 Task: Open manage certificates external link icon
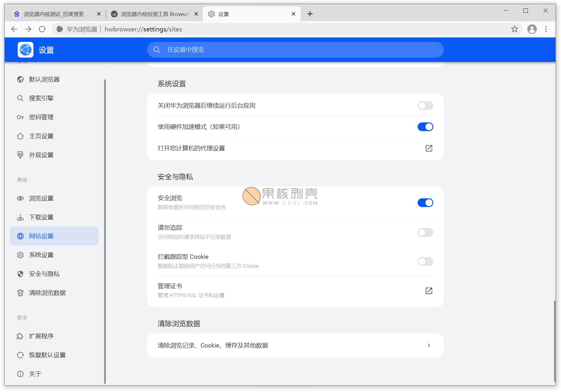(429, 291)
